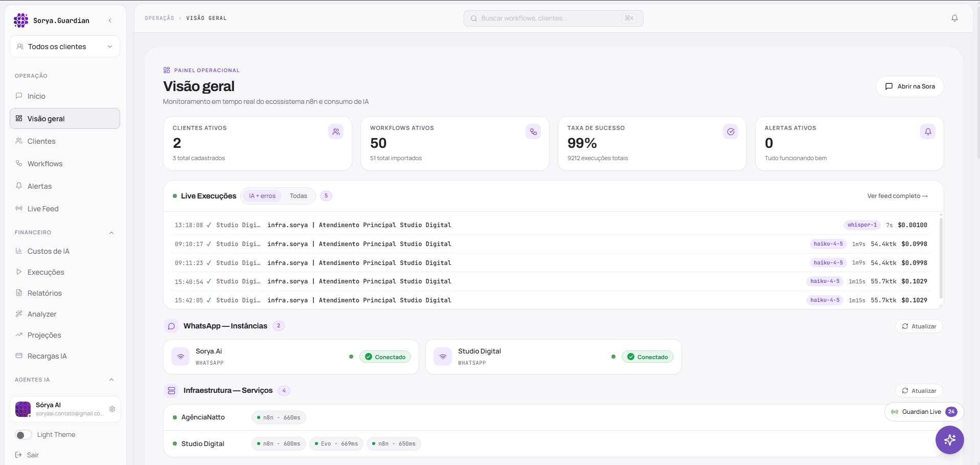Open the Todos os clientes dropdown
980x465 pixels.
point(65,47)
